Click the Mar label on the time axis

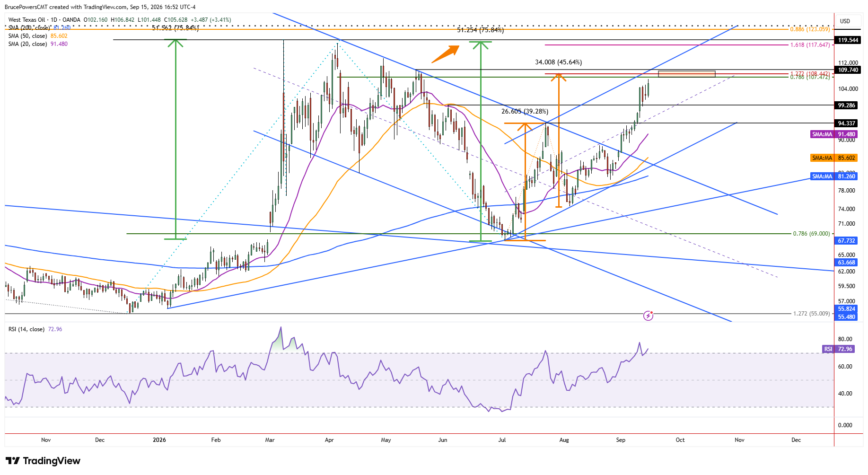click(x=270, y=440)
